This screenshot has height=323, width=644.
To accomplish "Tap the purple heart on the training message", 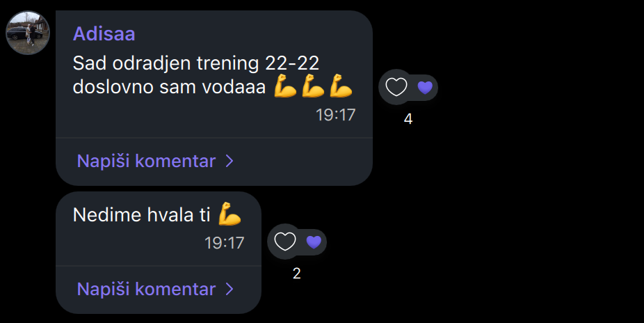I will (425, 88).
